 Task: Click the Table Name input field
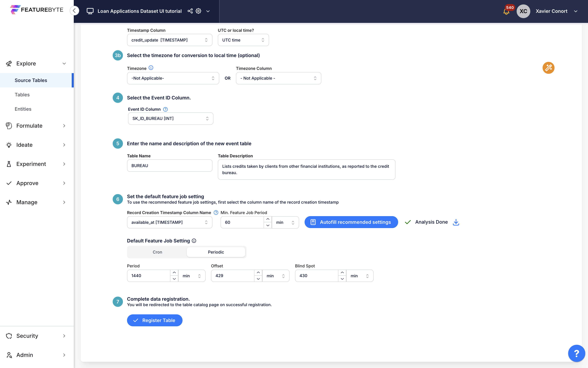coord(170,166)
